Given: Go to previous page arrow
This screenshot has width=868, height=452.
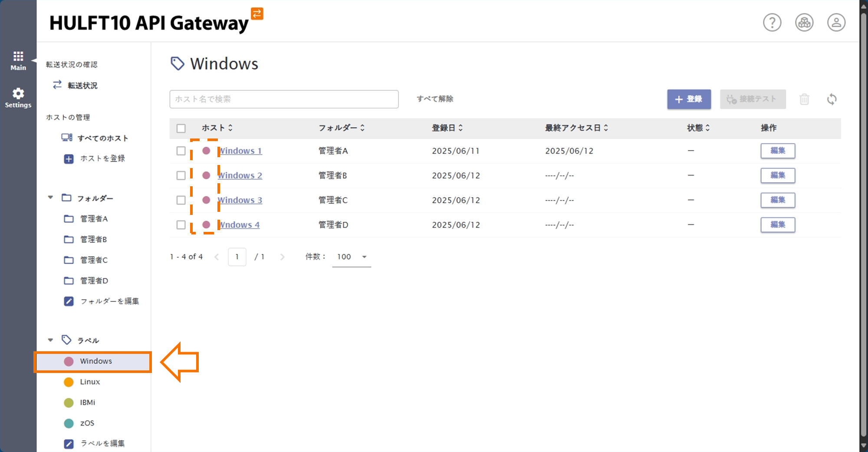Looking at the screenshot, I should [x=217, y=257].
